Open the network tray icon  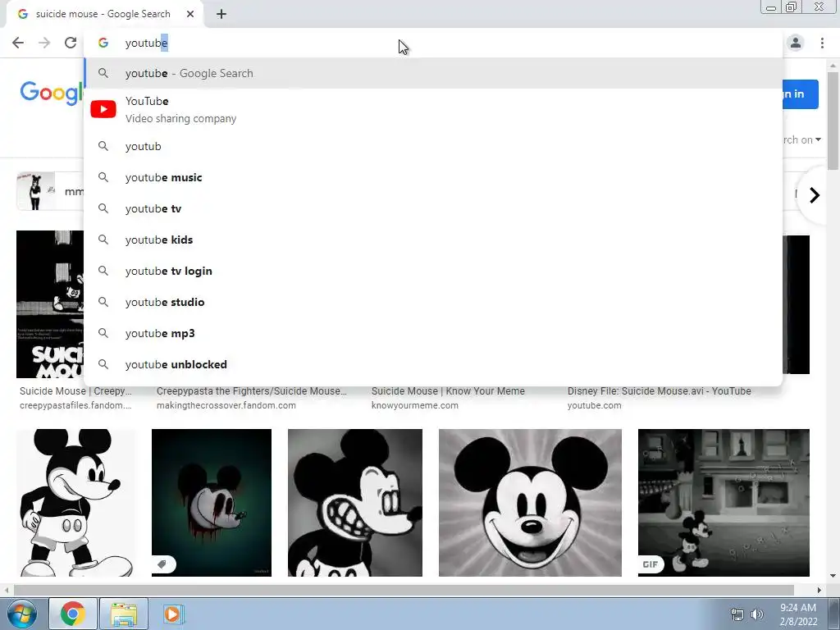click(737, 614)
